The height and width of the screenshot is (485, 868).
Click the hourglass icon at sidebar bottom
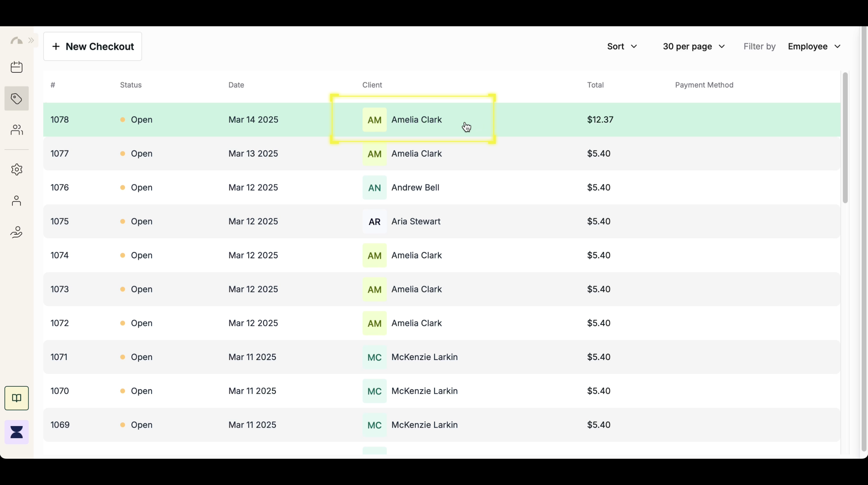click(16, 431)
